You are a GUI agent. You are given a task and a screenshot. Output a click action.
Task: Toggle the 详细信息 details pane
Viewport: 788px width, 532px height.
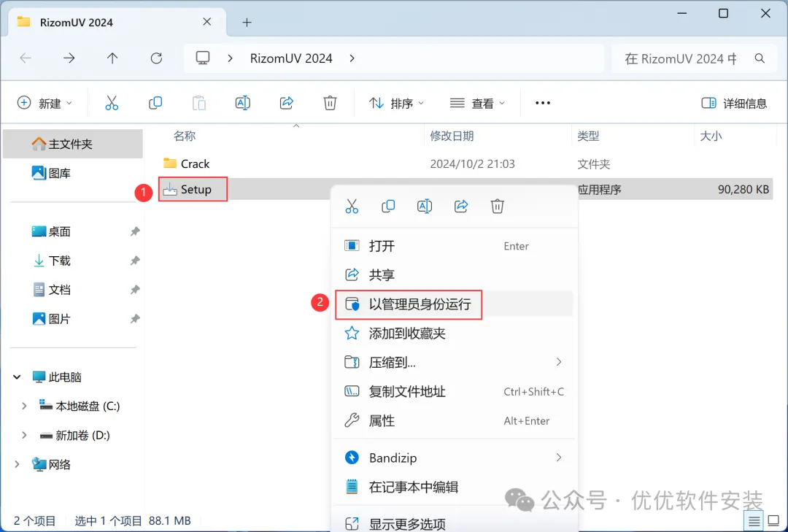click(734, 103)
